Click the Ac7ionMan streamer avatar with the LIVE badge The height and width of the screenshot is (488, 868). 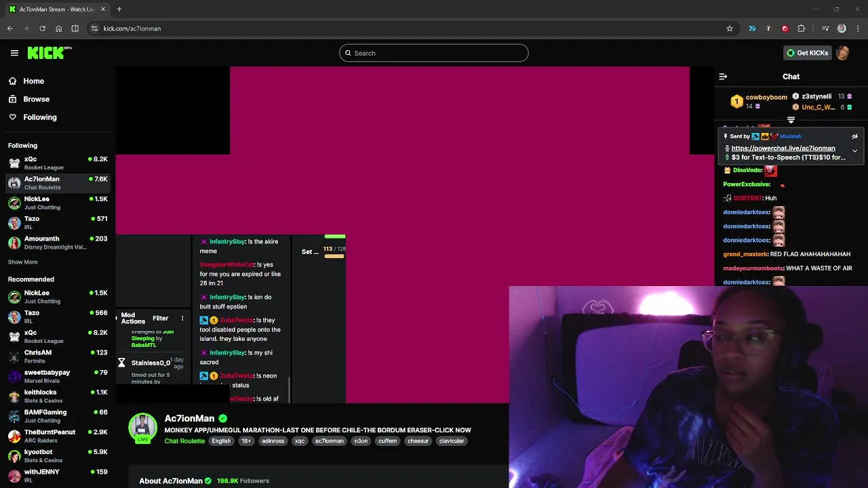point(142,428)
